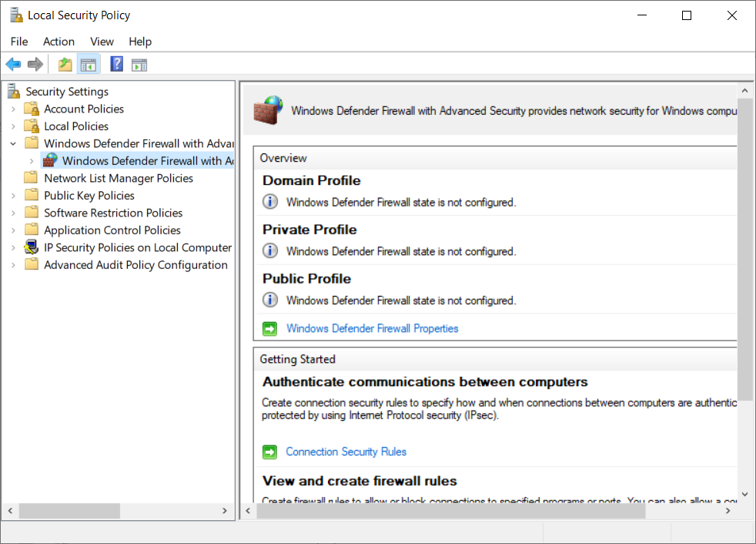This screenshot has width=756, height=544.
Task: Expand the IP Security Policies on Local Computer node
Action: pos(14,248)
